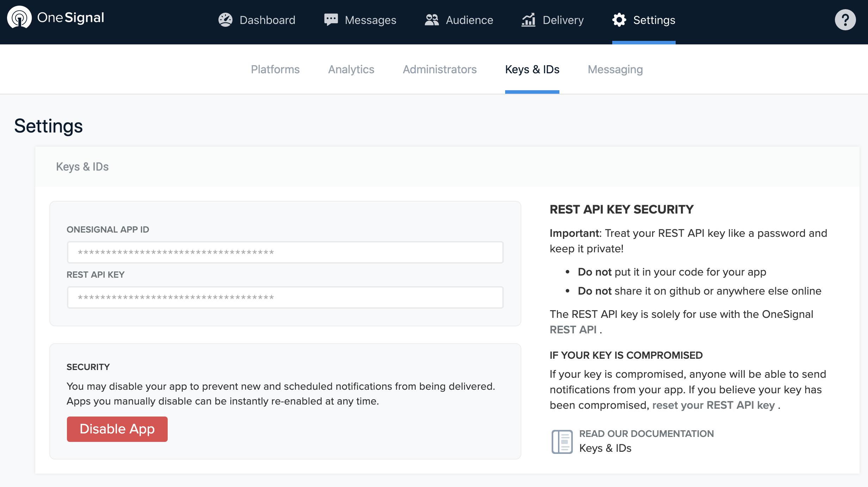The height and width of the screenshot is (487, 868).
Task: Click the Dashboard gauge icon
Action: (225, 20)
